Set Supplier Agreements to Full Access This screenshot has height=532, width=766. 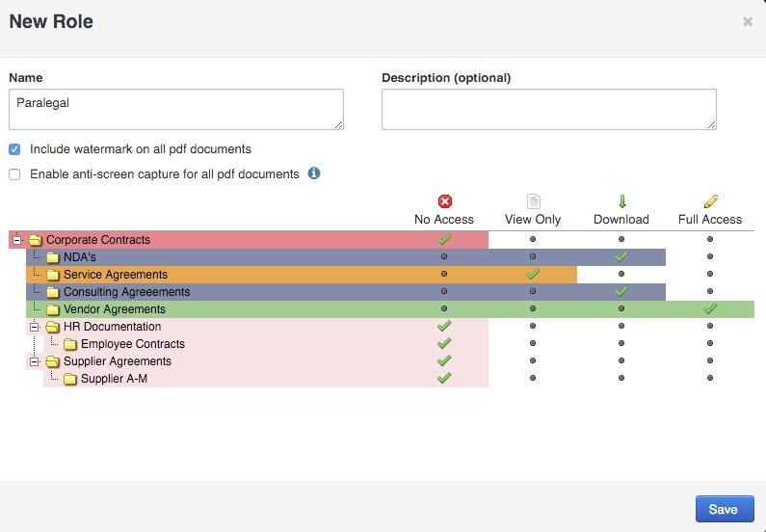pos(710,360)
